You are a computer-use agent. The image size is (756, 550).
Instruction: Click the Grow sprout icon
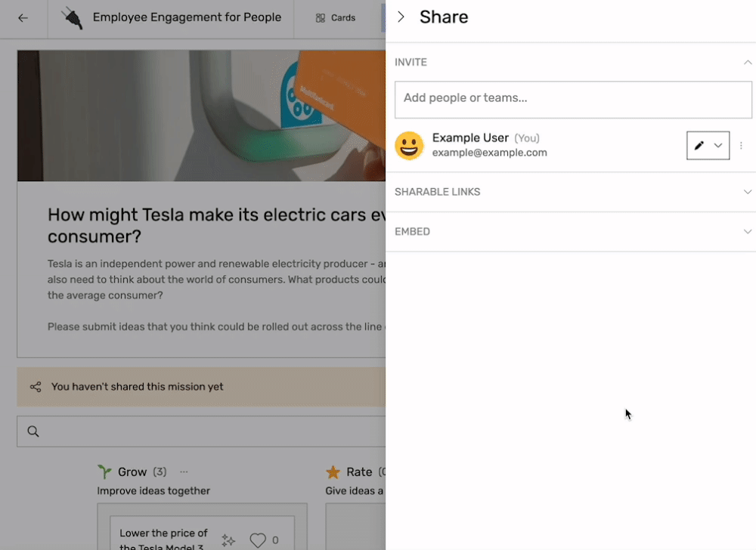coord(104,472)
